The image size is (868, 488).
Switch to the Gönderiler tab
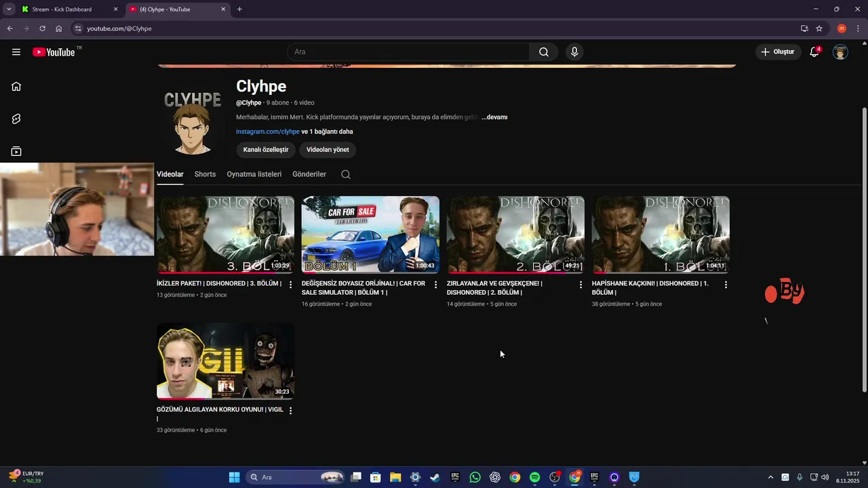tap(309, 174)
